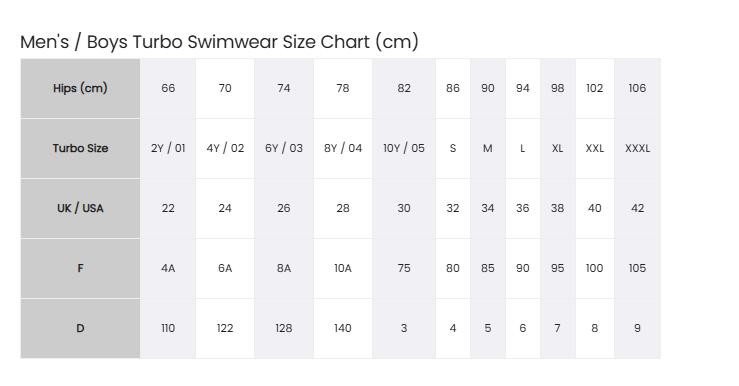Viewport: 739px width, 386px height.
Task: Select the XXL Turbo size cell
Action: pyautogui.click(x=595, y=148)
